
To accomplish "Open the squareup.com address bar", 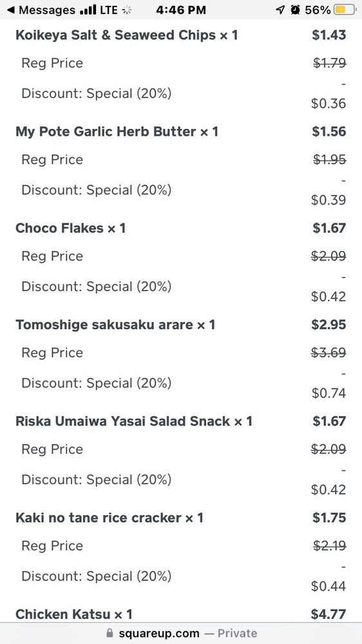I will point(181,633).
